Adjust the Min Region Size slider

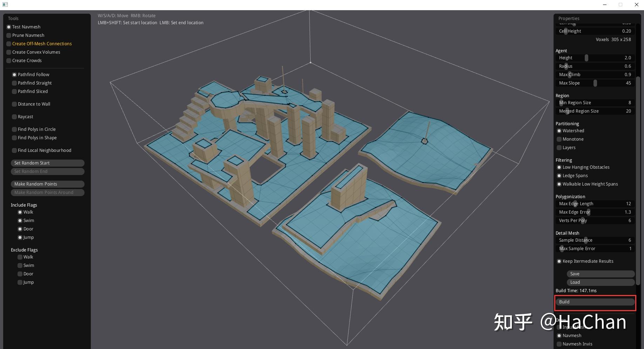click(595, 103)
